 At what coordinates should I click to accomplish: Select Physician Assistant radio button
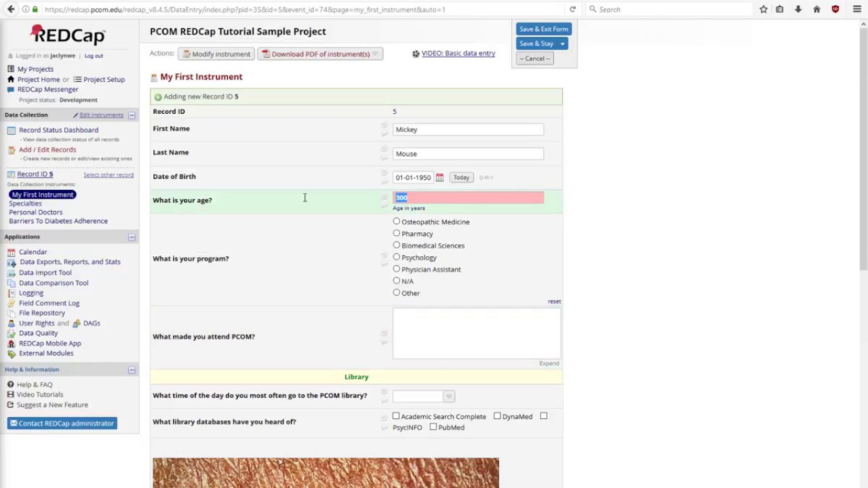pyautogui.click(x=397, y=268)
